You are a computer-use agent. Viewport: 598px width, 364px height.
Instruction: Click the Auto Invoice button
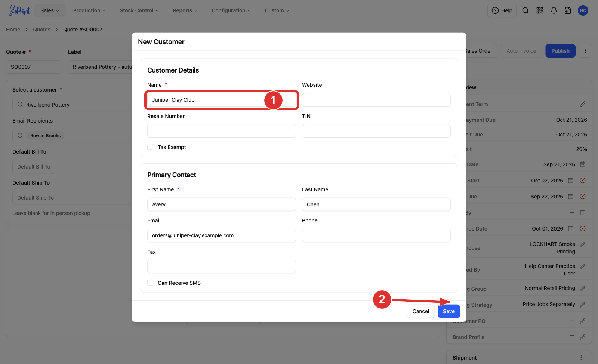(521, 51)
